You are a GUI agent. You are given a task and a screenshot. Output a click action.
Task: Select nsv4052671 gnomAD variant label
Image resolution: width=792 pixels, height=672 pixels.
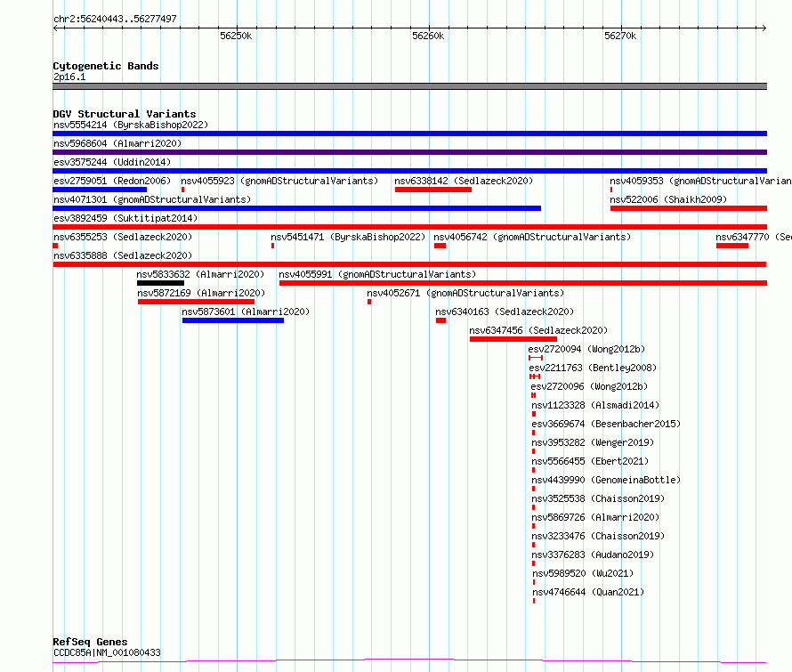click(465, 293)
